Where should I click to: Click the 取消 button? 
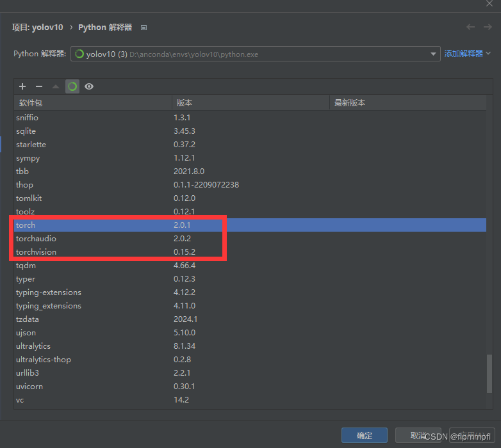click(418, 435)
